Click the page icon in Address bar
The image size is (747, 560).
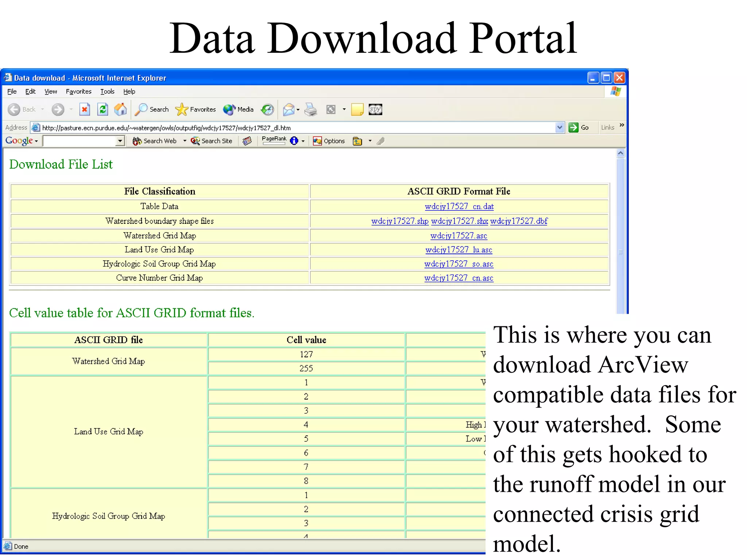(x=35, y=128)
